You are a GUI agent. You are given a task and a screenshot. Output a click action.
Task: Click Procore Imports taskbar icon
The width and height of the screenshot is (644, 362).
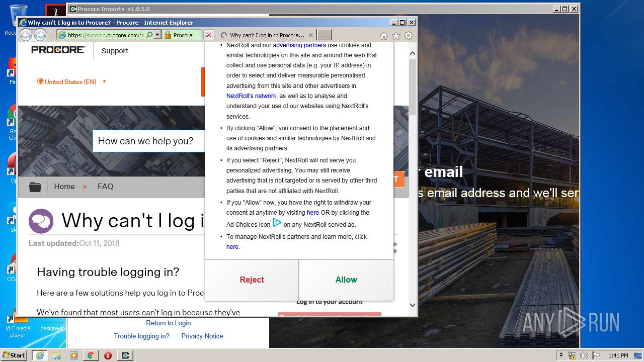125,355
